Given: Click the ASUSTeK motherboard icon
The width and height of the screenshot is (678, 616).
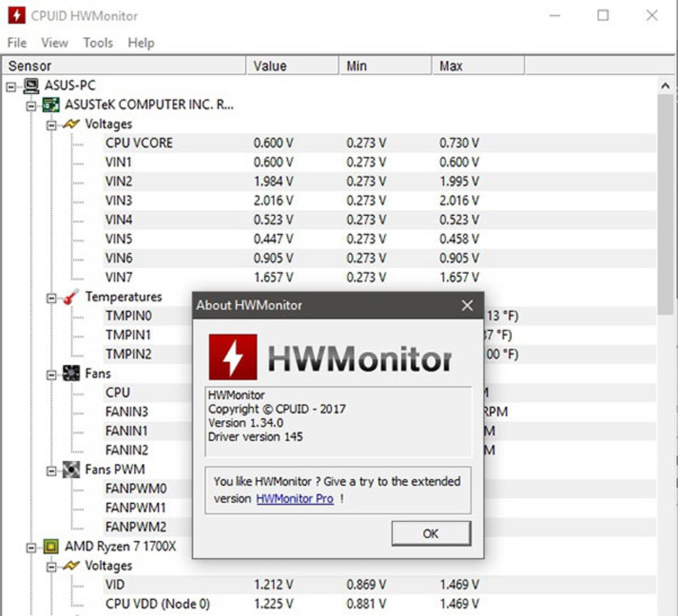Looking at the screenshot, I should (51, 105).
